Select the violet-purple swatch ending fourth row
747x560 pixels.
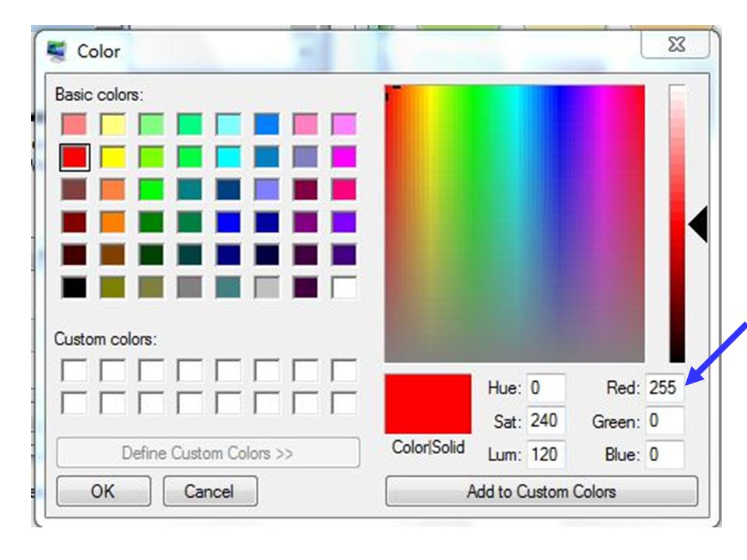[x=344, y=222]
